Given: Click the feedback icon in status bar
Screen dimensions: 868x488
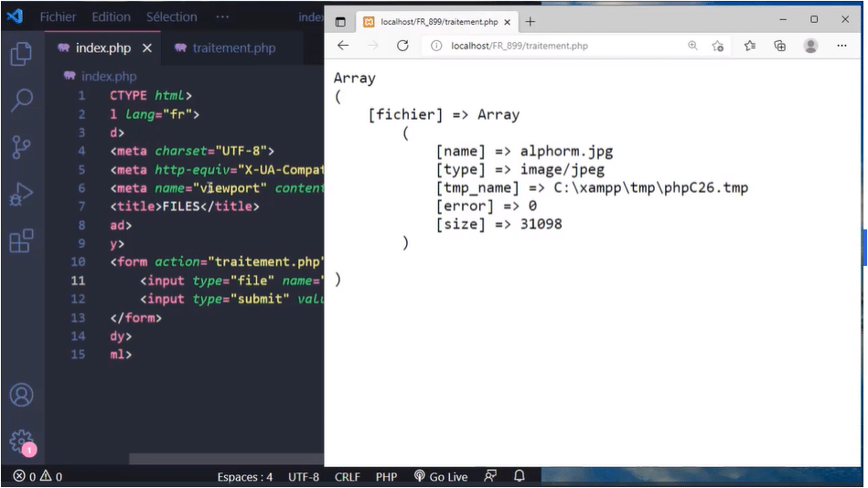Looking at the screenshot, I should point(490,476).
